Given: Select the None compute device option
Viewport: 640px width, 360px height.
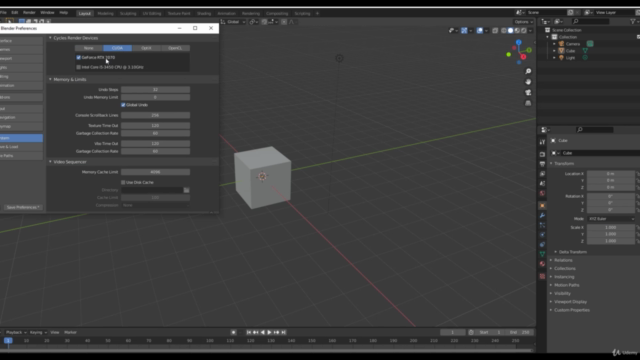Looking at the screenshot, I should click(x=89, y=48).
